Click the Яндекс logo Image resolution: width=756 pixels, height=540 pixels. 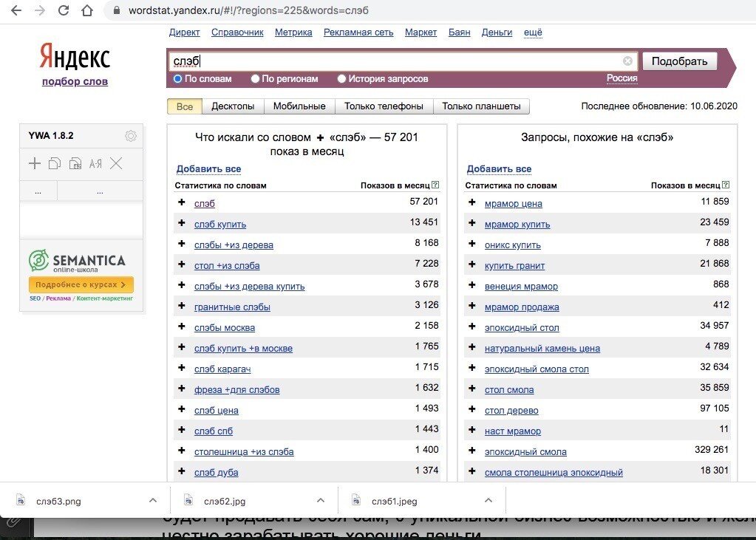pos(75,56)
